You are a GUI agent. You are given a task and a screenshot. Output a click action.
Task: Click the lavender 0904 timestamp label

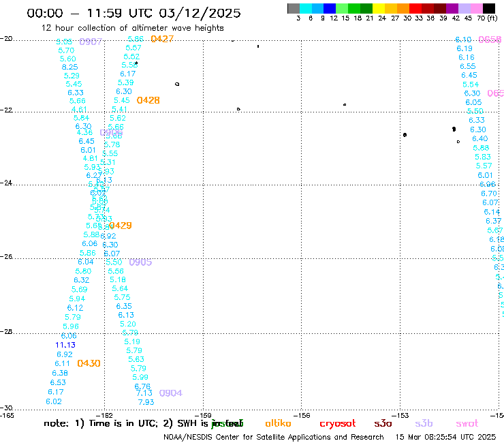[171, 393]
